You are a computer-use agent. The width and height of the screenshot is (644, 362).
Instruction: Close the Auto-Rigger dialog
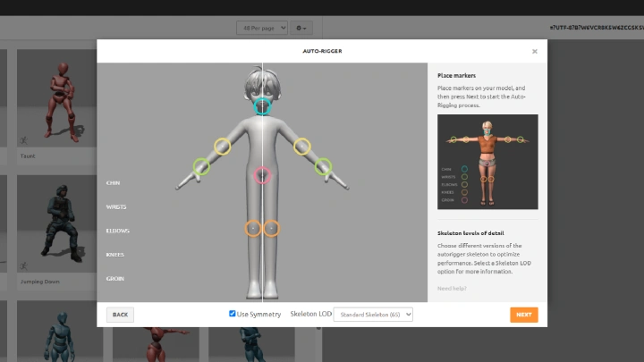click(535, 51)
